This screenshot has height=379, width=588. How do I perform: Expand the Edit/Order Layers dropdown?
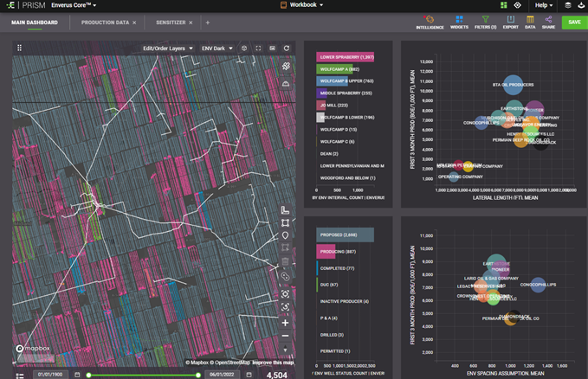coord(168,48)
